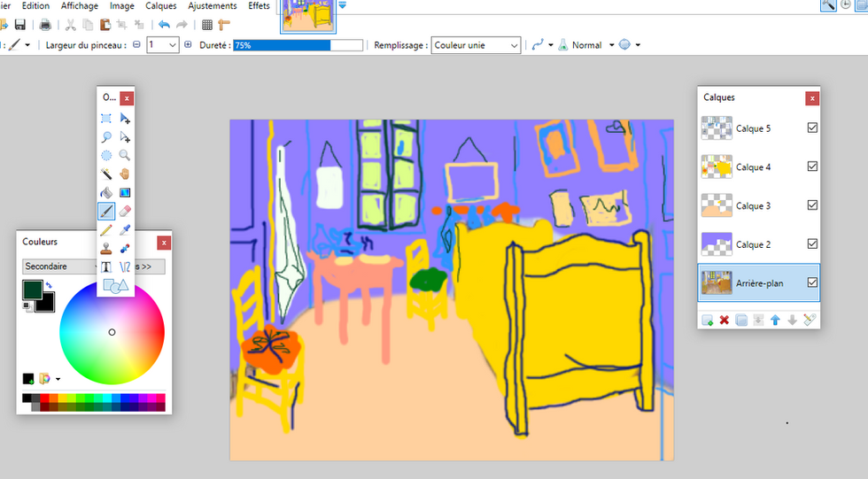The height and width of the screenshot is (479, 868).
Task: Move layer up with blue arrow
Action: 775,320
